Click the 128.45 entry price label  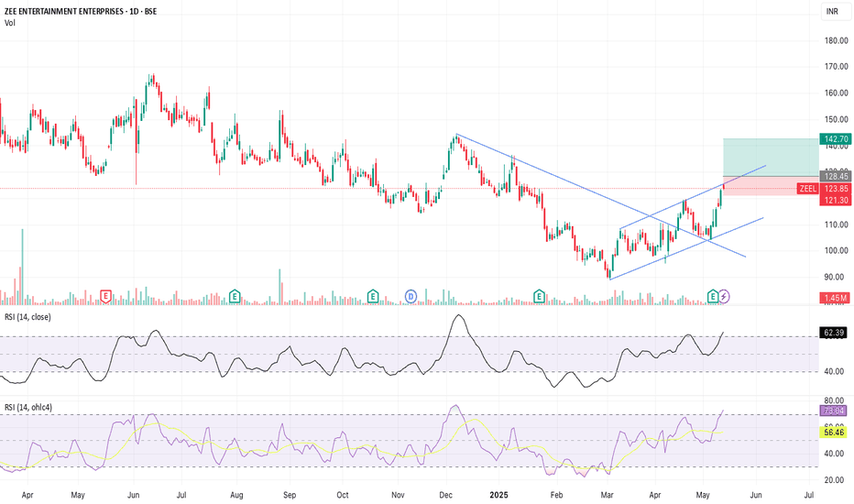[835, 176]
